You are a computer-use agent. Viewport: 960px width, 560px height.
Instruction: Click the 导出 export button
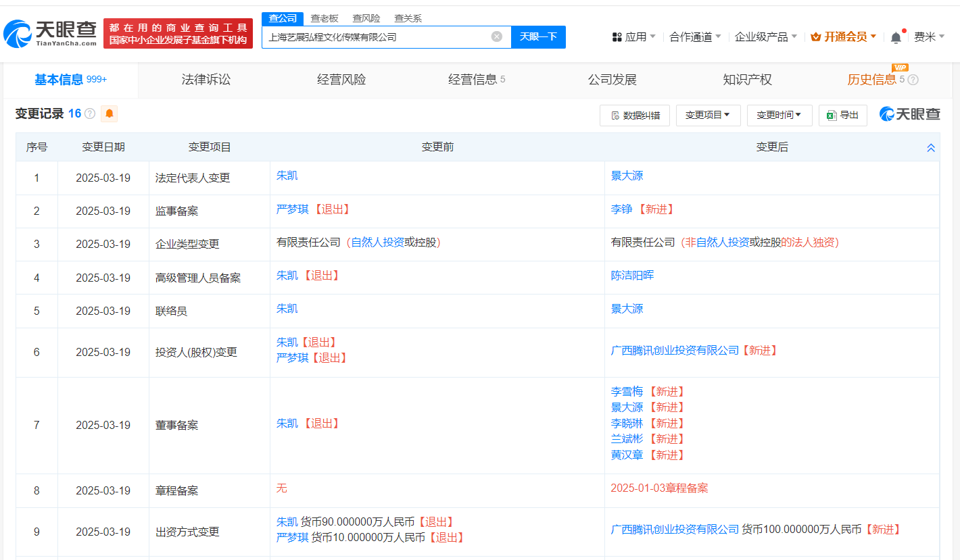pyautogui.click(x=842, y=115)
